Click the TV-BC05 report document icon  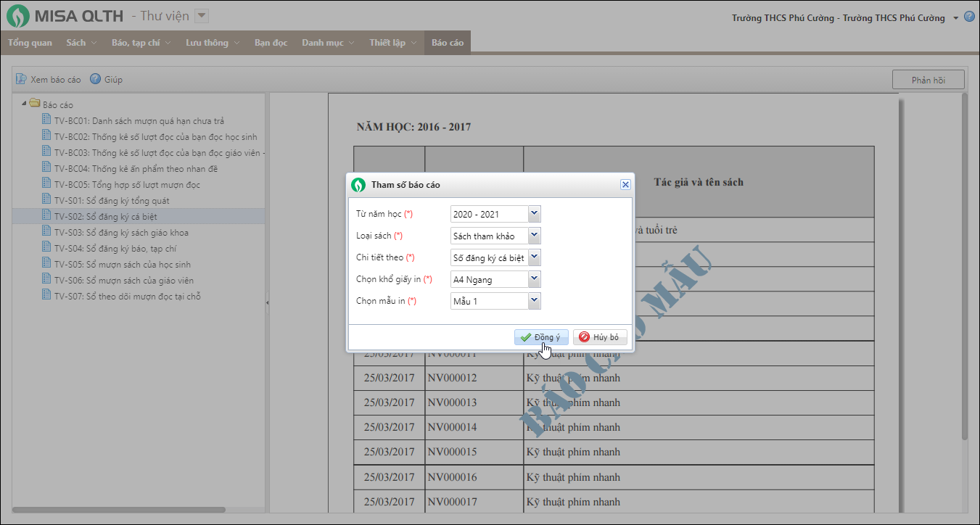46,184
